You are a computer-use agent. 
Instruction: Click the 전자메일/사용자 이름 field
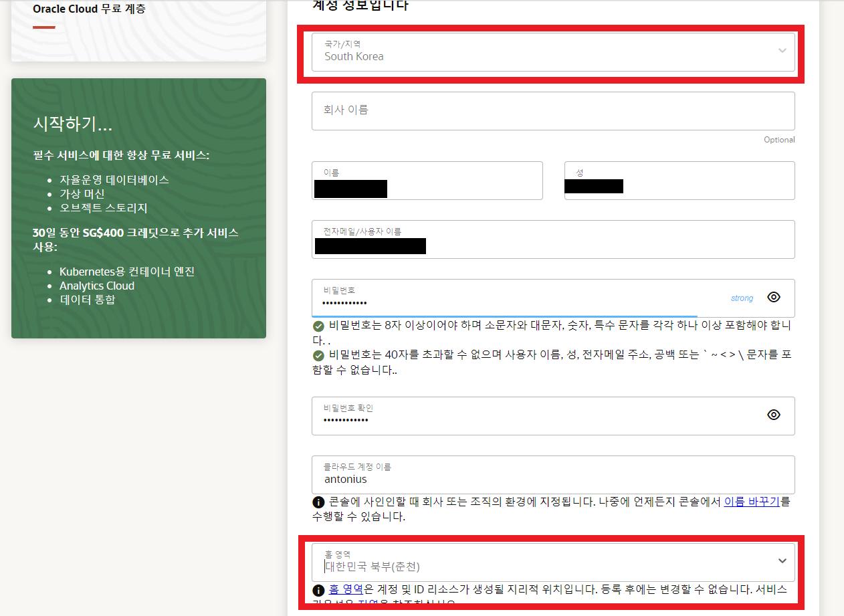[x=553, y=239]
